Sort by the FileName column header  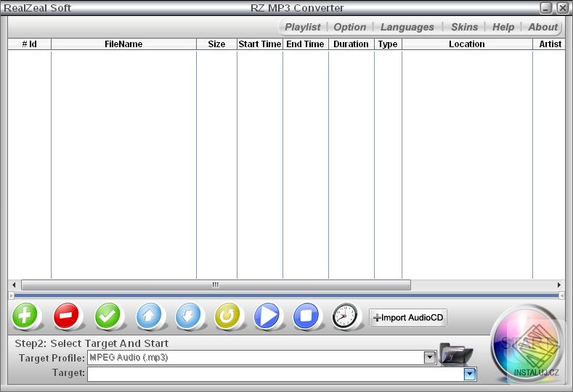coord(123,44)
